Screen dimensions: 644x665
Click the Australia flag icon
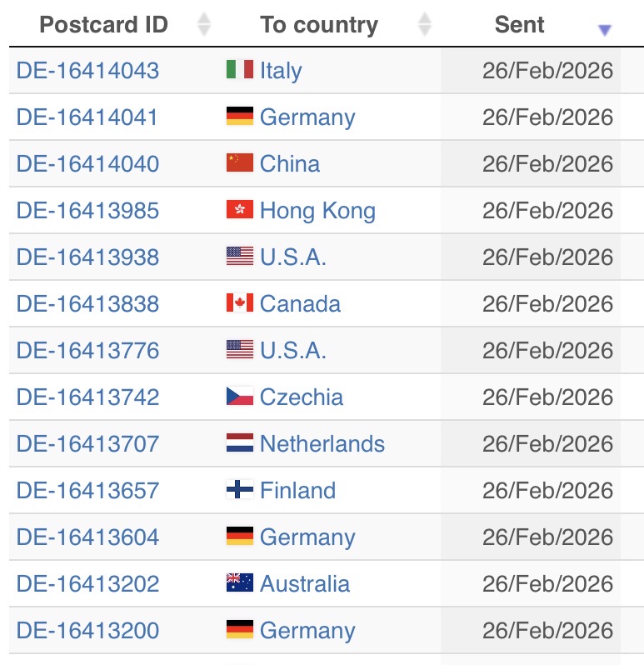[x=240, y=583]
